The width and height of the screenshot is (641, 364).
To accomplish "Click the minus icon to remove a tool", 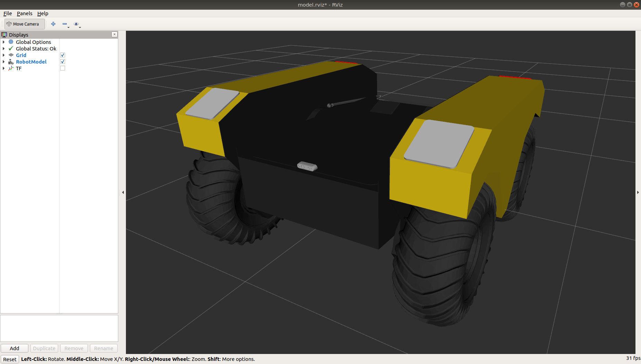I will 65,24.
